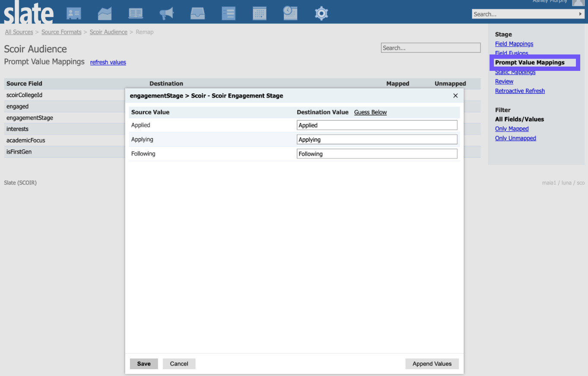
Task: Click the Slate logo
Action: [x=28, y=12]
